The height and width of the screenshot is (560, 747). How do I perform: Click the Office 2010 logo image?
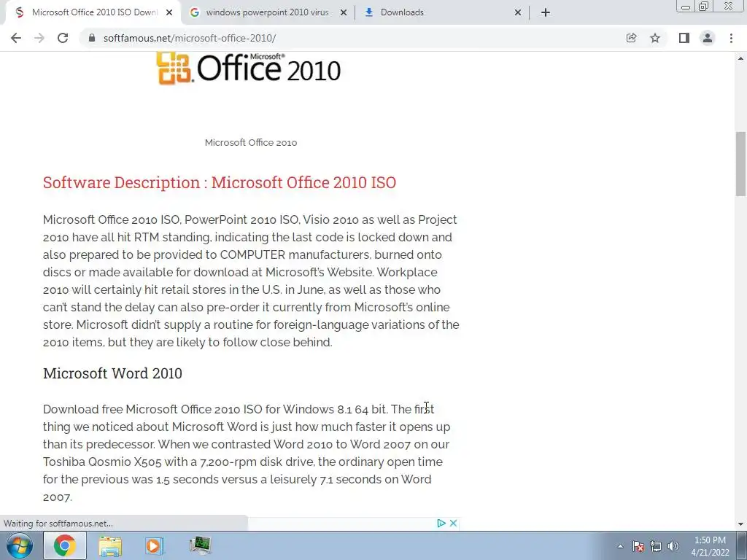pyautogui.click(x=249, y=69)
